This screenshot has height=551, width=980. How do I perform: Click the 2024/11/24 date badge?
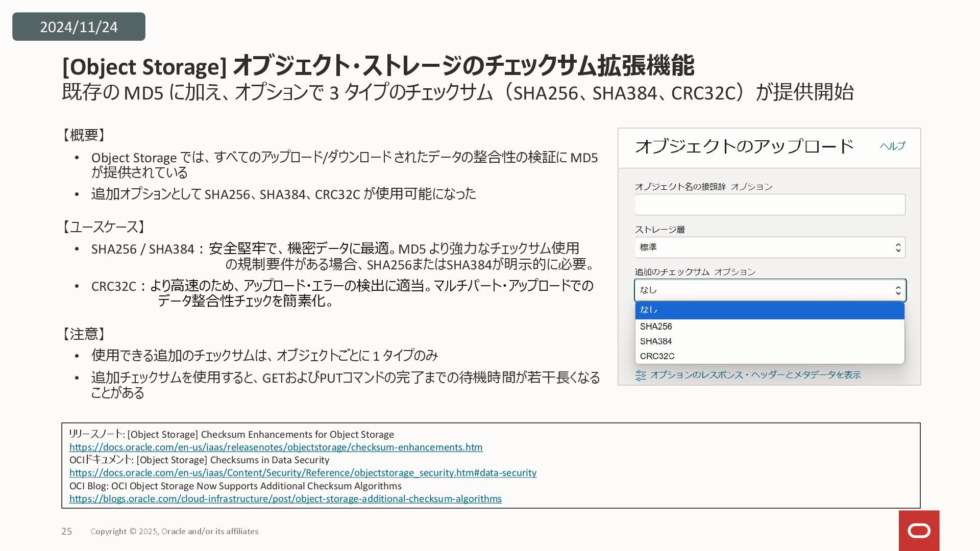click(x=79, y=27)
